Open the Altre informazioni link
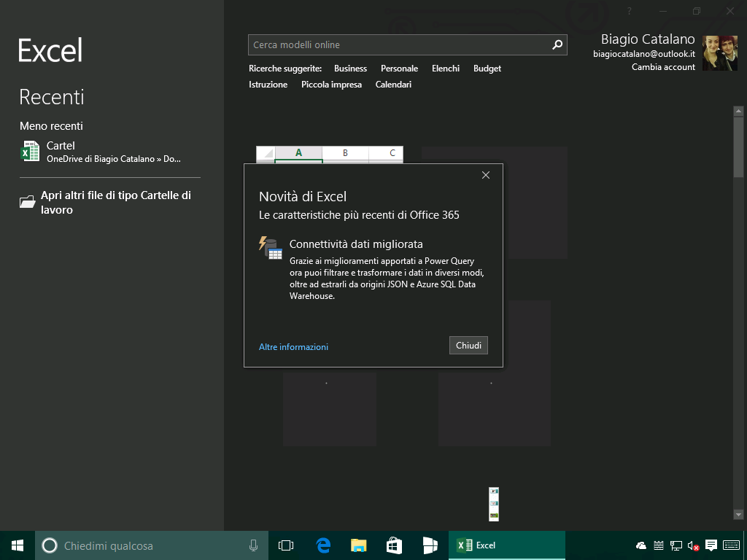The image size is (747, 560). click(293, 346)
